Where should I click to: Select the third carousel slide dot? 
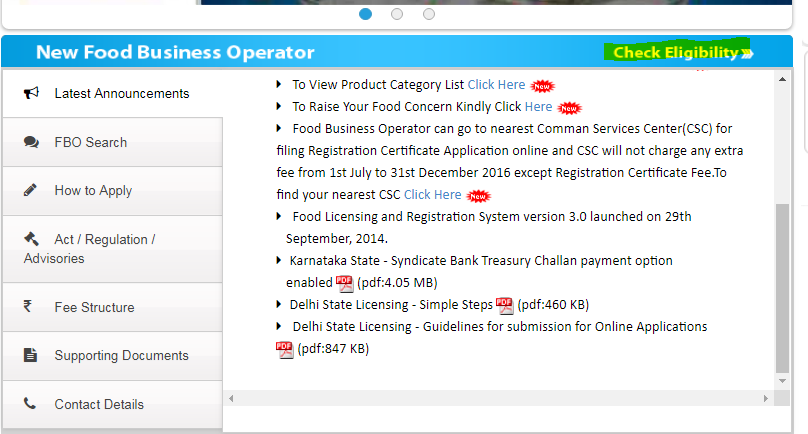pyautogui.click(x=429, y=14)
